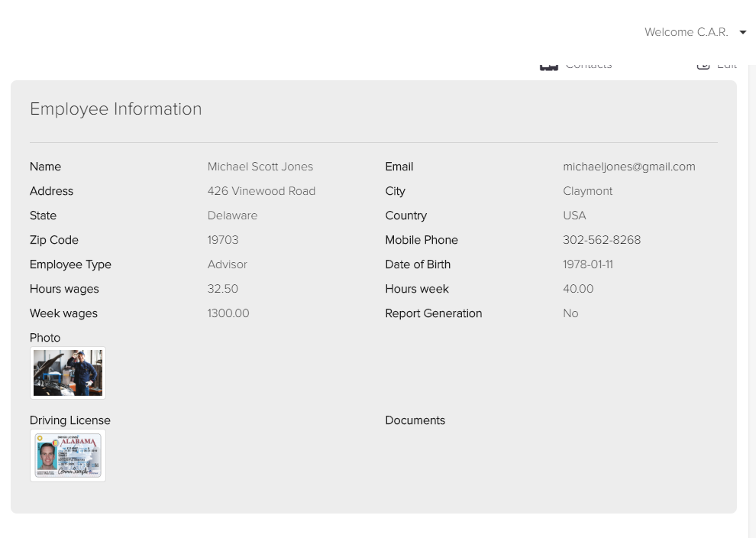Select the week wages value 1300.00

pyautogui.click(x=228, y=313)
